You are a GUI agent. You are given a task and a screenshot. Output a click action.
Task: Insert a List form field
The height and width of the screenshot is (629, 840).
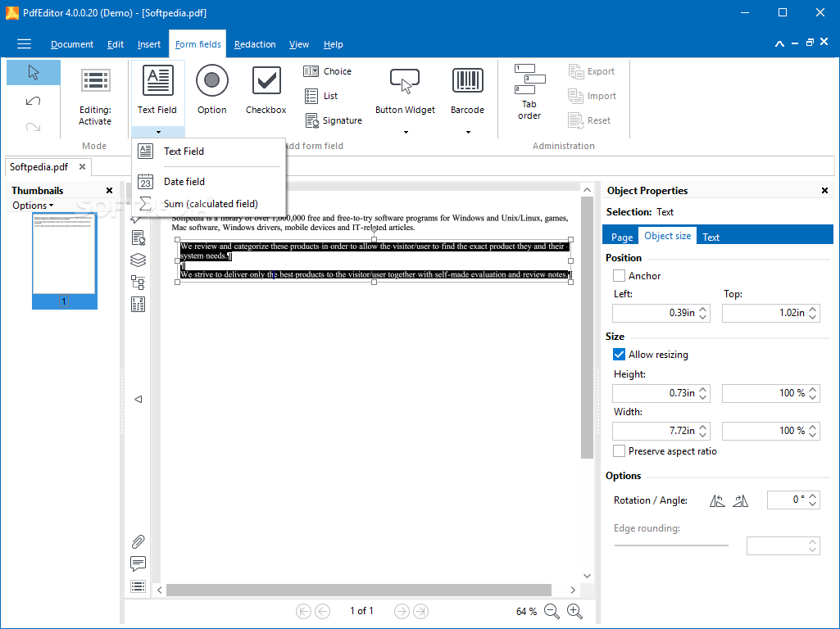[321, 96]
